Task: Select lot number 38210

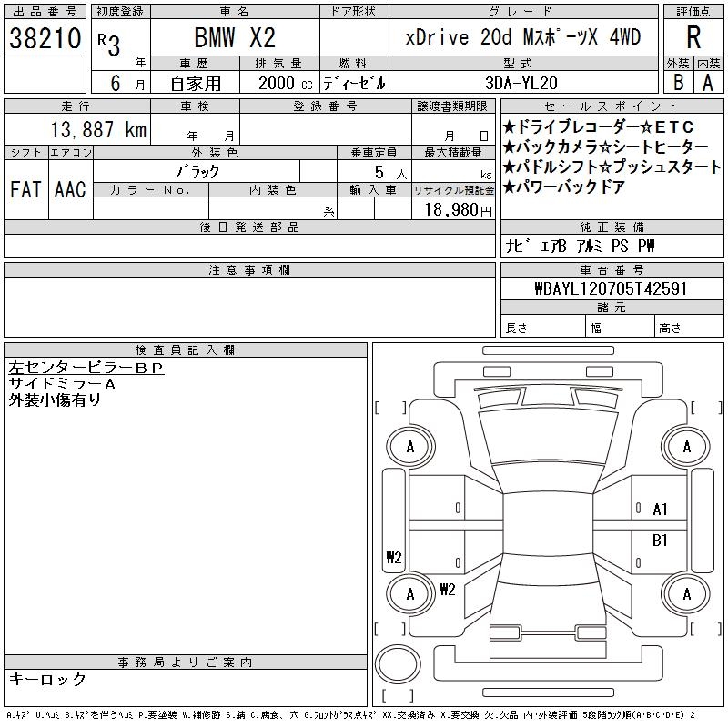Action: coord(45,37)
